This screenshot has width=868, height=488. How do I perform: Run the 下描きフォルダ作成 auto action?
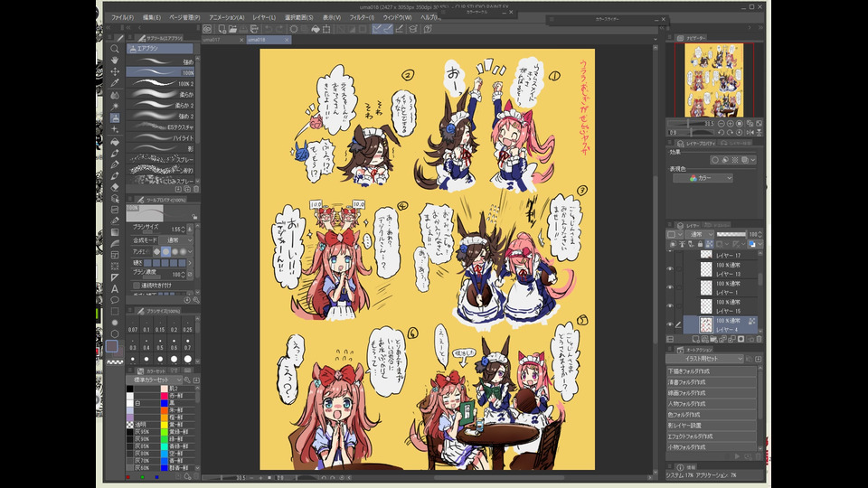click(711, 371)
